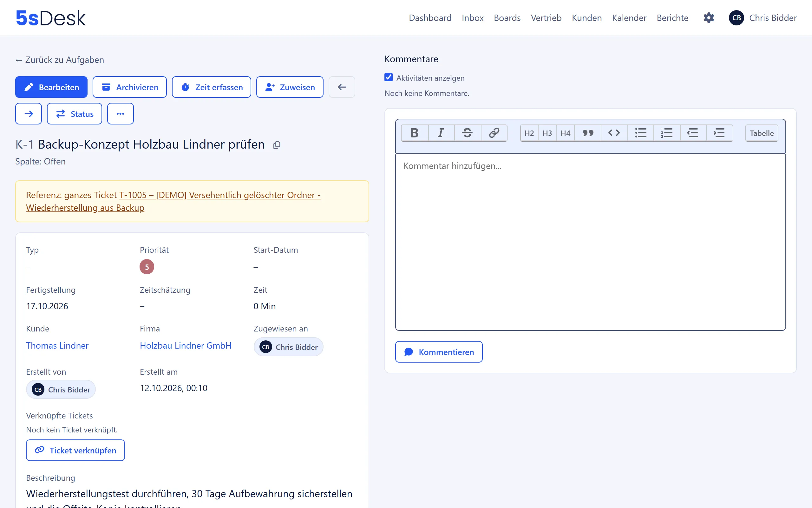Click the Bearbeiten button
Screen dimensions: 812x508
51,87
